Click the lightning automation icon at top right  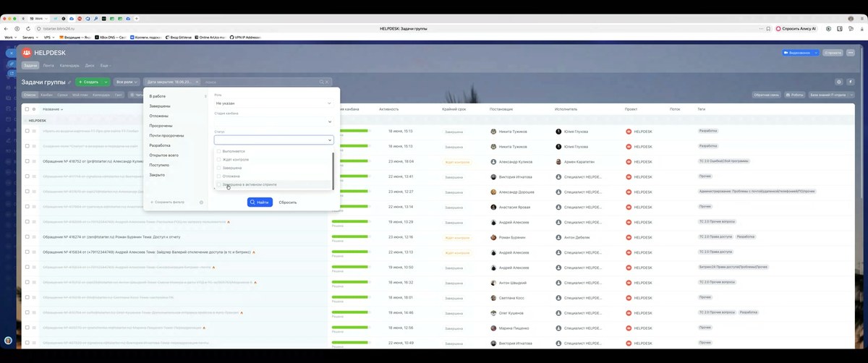[851, 82]
